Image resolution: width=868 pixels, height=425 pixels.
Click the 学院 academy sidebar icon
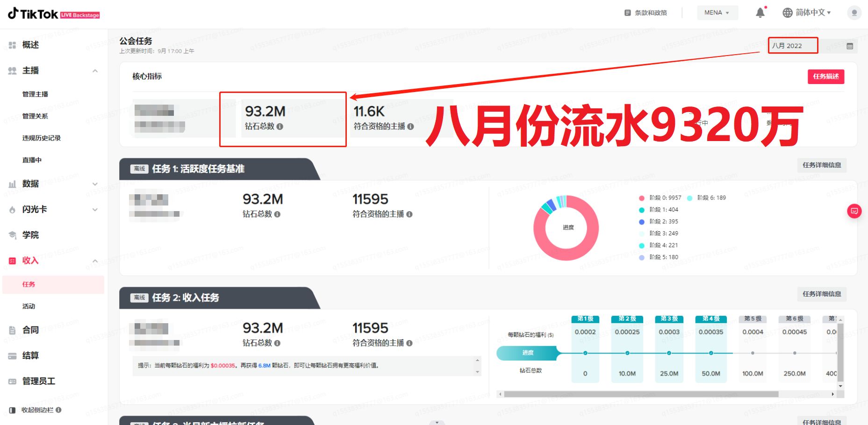[13, 235]
